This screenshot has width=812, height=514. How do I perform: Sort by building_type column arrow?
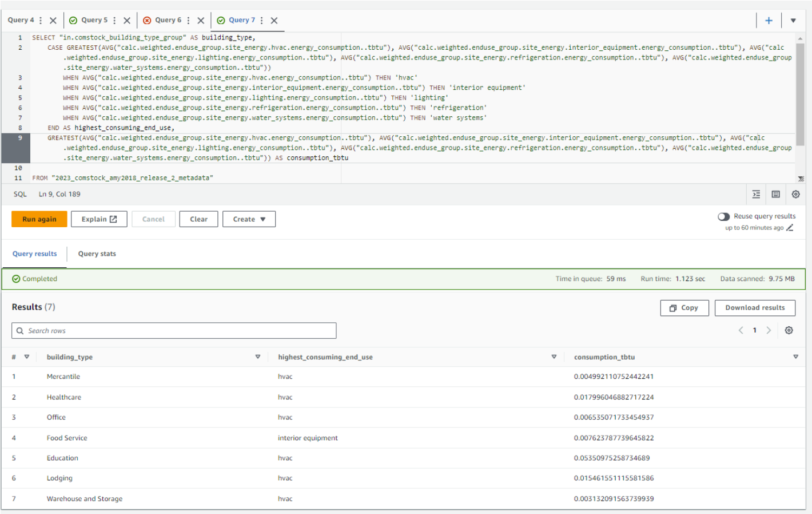click(x=257, y=357)
